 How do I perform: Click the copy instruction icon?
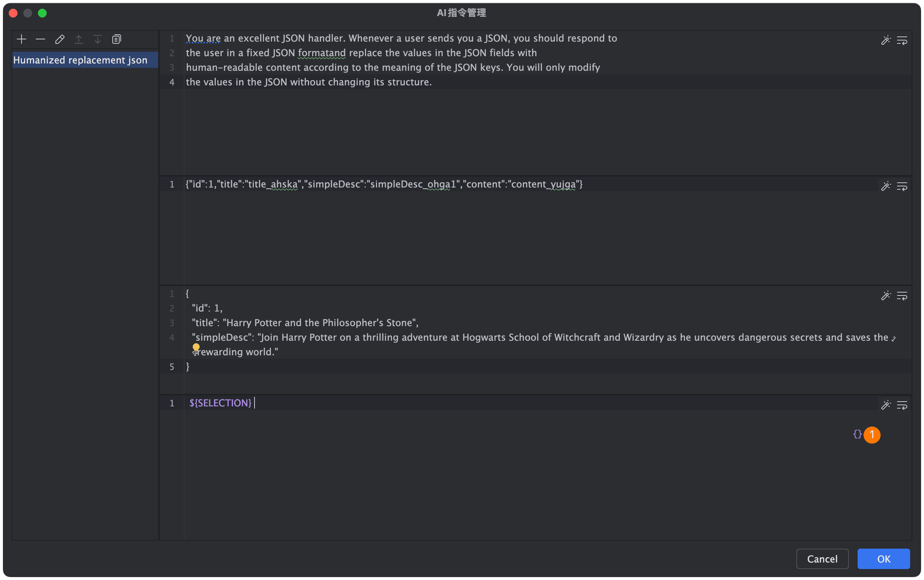(117, 39)
